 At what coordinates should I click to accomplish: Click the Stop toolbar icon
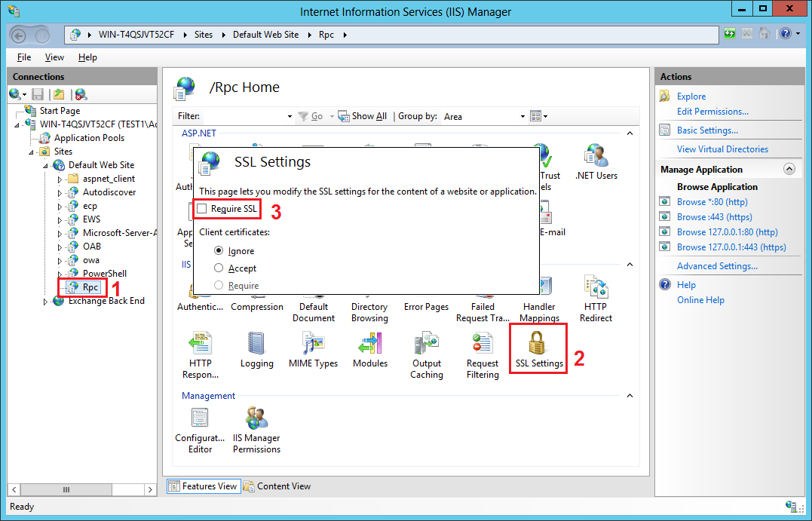(x=746, y=34)
